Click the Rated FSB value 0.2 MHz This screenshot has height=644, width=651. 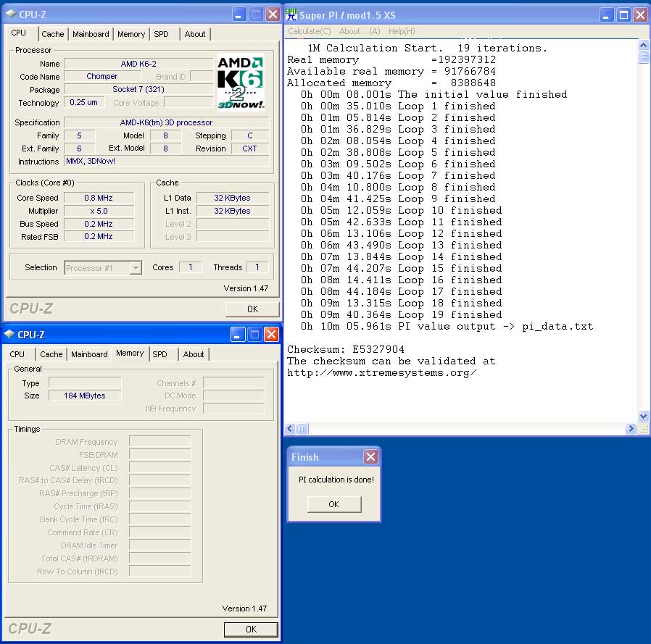99,237
